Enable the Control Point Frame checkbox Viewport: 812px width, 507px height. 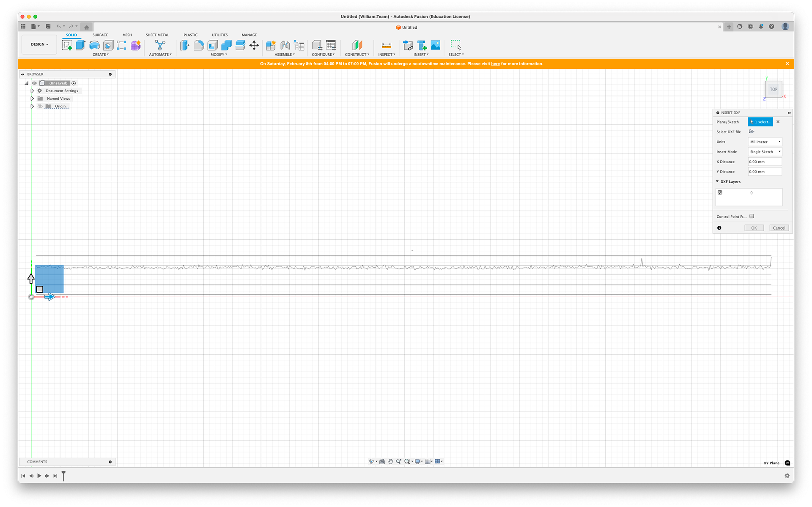click(752, 216)
